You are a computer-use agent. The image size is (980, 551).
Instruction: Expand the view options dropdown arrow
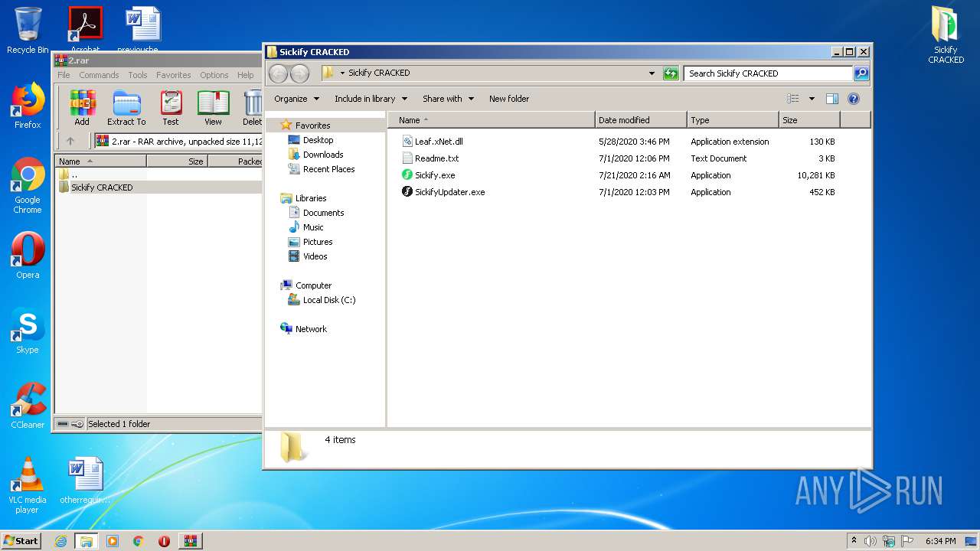click(x=812, y=99)
